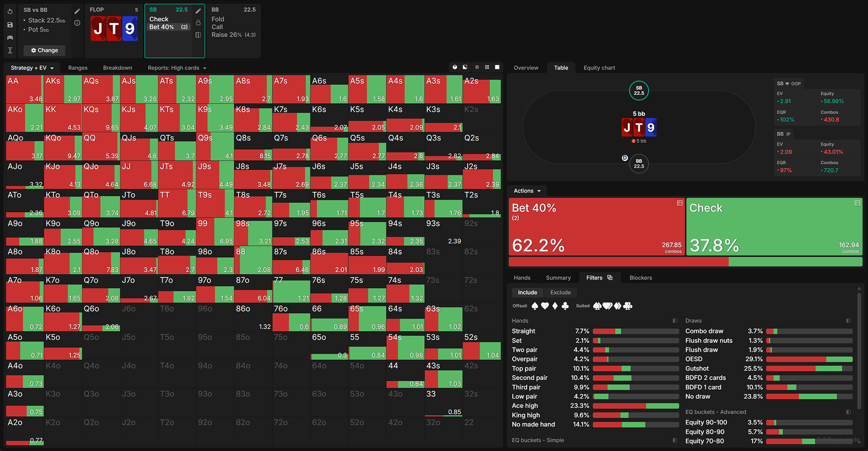Click the compare split icon in SB card
The image size is (868, 451).
click(198, 35)
